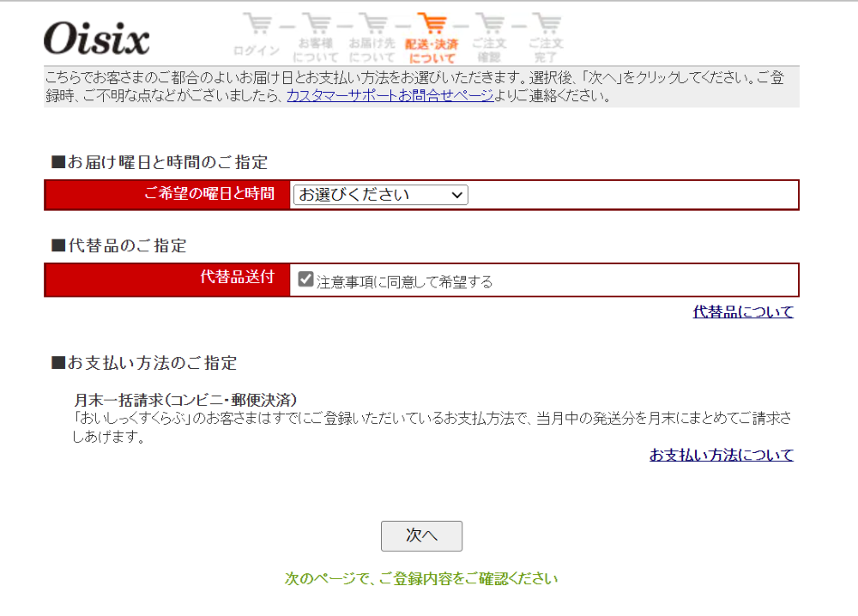Click the 注意事項に同意して希望する checkbox label
This screenshot has height=616, width=858.
tap(404, 281)
